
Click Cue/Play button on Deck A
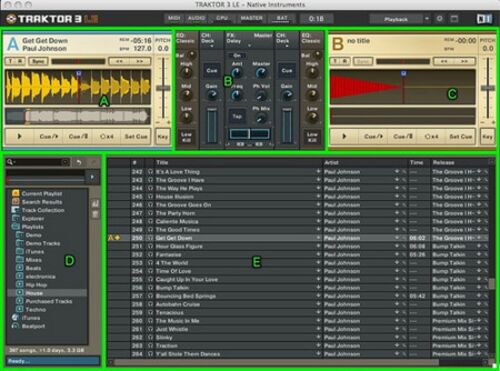49,136
